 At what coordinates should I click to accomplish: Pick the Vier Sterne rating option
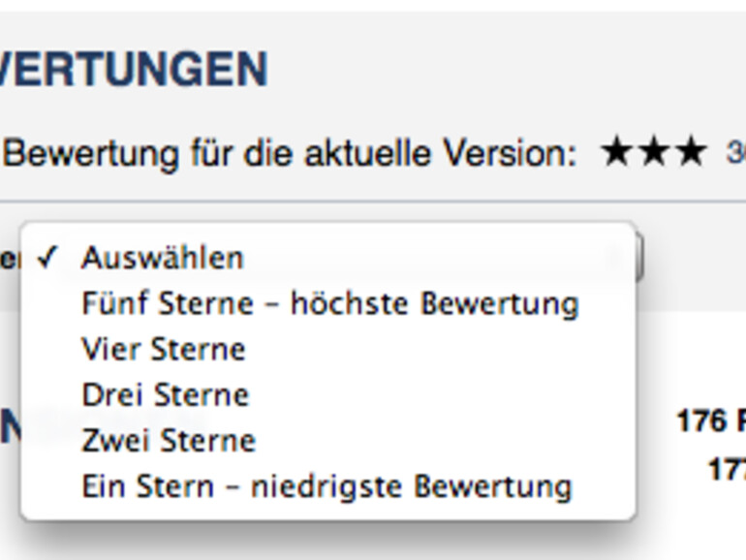pyautogui.click(x=163, y=349)
